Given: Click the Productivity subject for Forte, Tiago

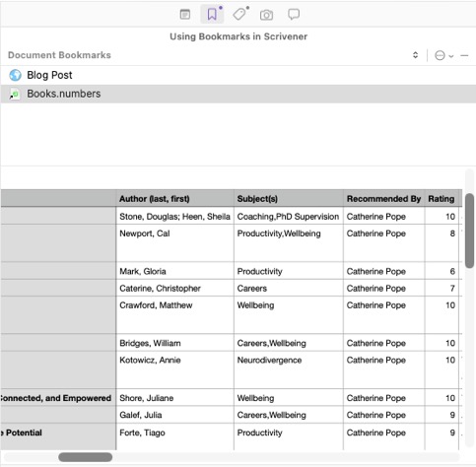Looking at the screenshot, I should tap(289, 436).
